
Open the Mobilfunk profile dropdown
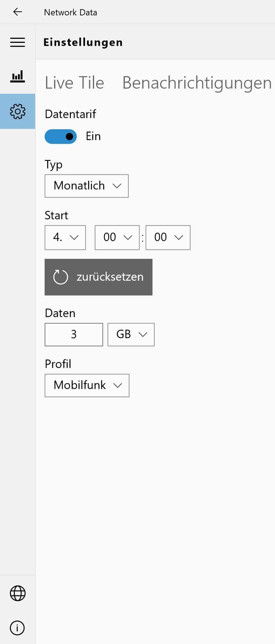[87, 386]
